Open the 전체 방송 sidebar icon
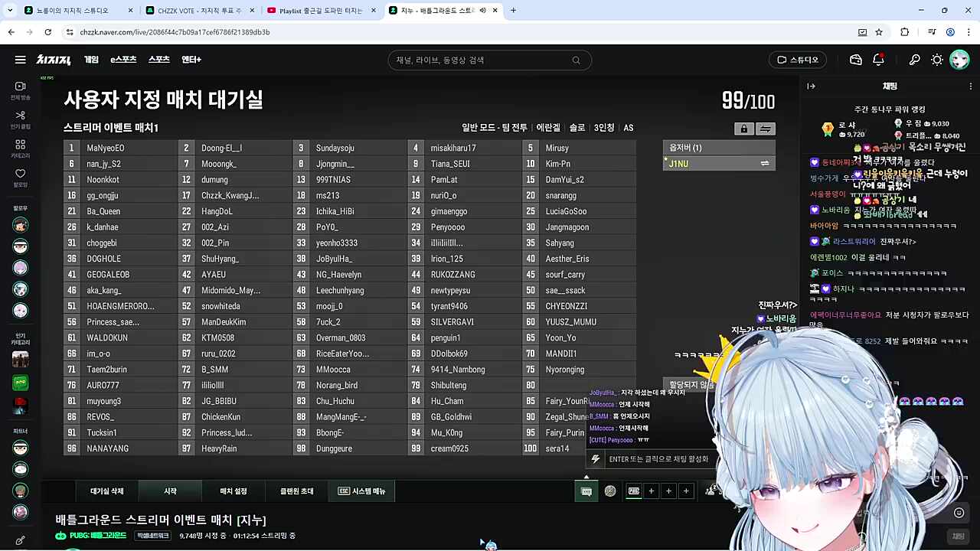 pos(21,90)
